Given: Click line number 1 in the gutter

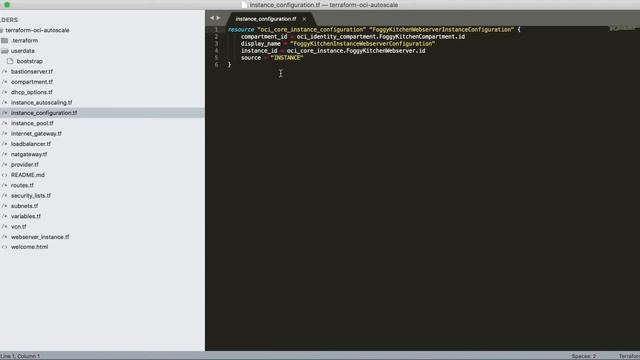Looking at the screenshot, I should click(x=216, y=29).
